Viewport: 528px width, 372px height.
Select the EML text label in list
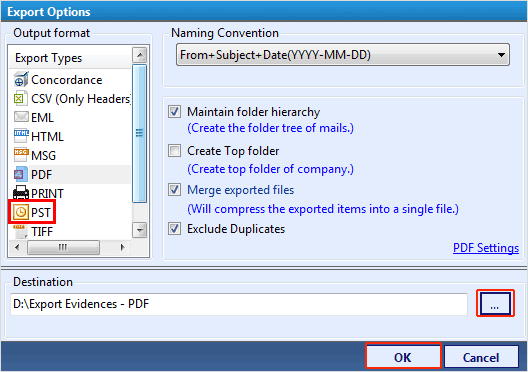42,117
